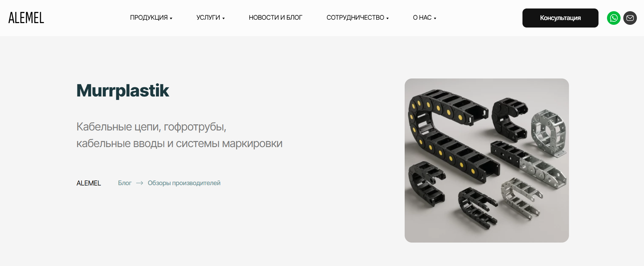Click the Murrplastik page heading
The height and width of the screenshot is (266, 644).
click(123, 91)
